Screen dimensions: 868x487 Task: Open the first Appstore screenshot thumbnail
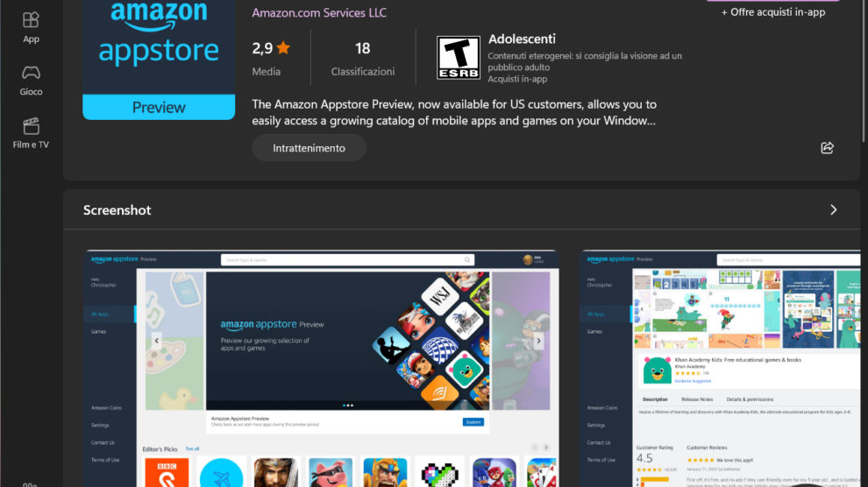click(322, 368)
